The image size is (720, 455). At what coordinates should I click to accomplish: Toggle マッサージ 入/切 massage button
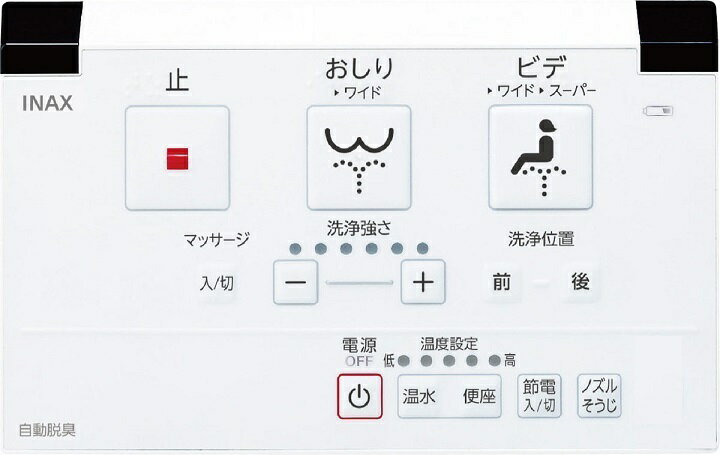(x=217, y=283)
